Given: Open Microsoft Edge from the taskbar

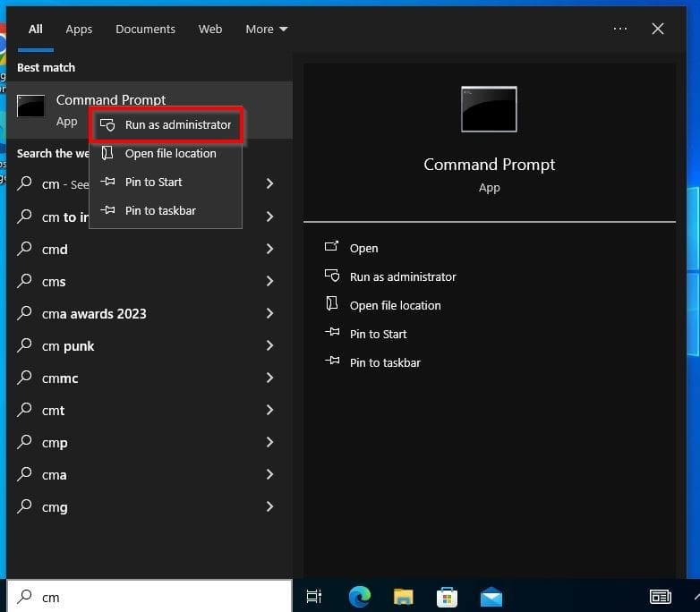Looking at the screenshot, I should pos(360,597).
